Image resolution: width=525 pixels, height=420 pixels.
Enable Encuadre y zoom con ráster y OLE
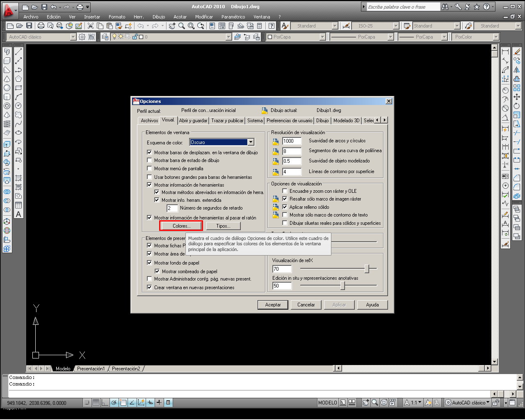pyautogui.click(x=285, y=191)
